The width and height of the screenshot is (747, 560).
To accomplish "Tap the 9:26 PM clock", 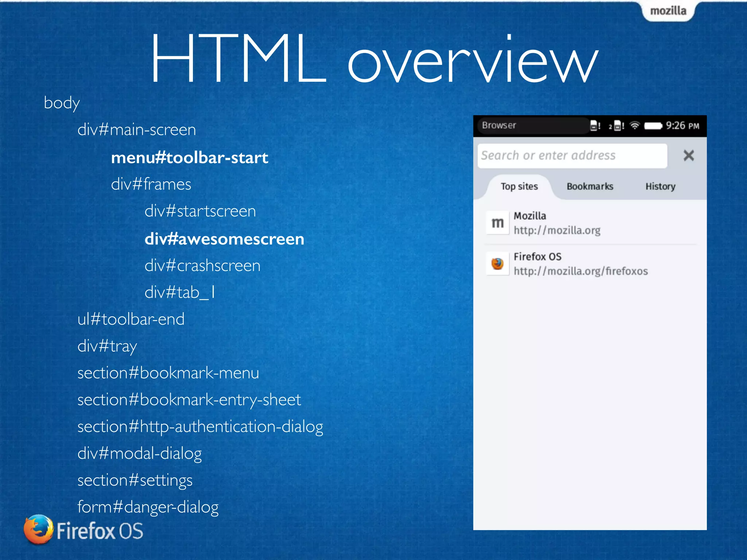I will [x=682, y=126].
